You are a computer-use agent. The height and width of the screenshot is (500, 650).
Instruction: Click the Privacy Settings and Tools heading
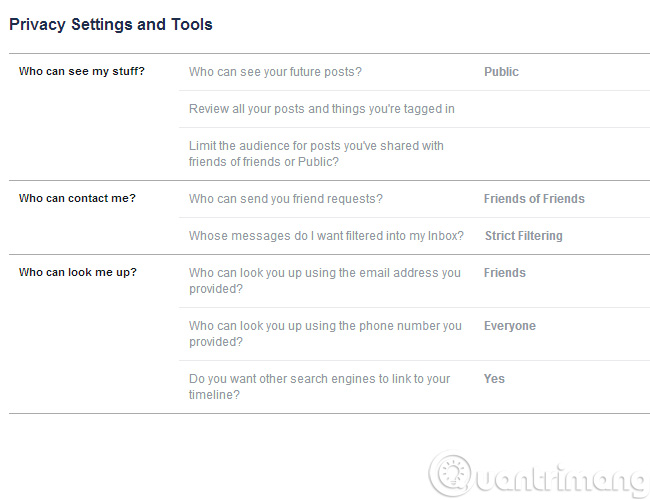111,24
